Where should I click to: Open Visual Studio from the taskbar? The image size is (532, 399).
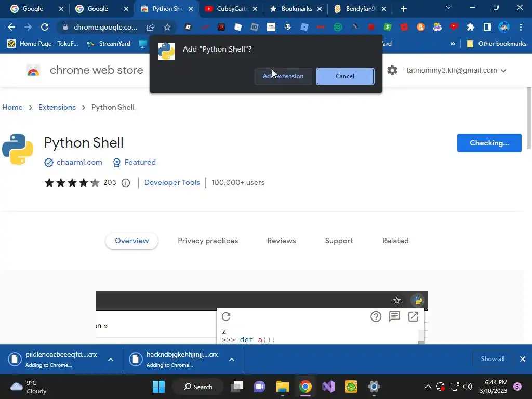(x=328, y=387)
